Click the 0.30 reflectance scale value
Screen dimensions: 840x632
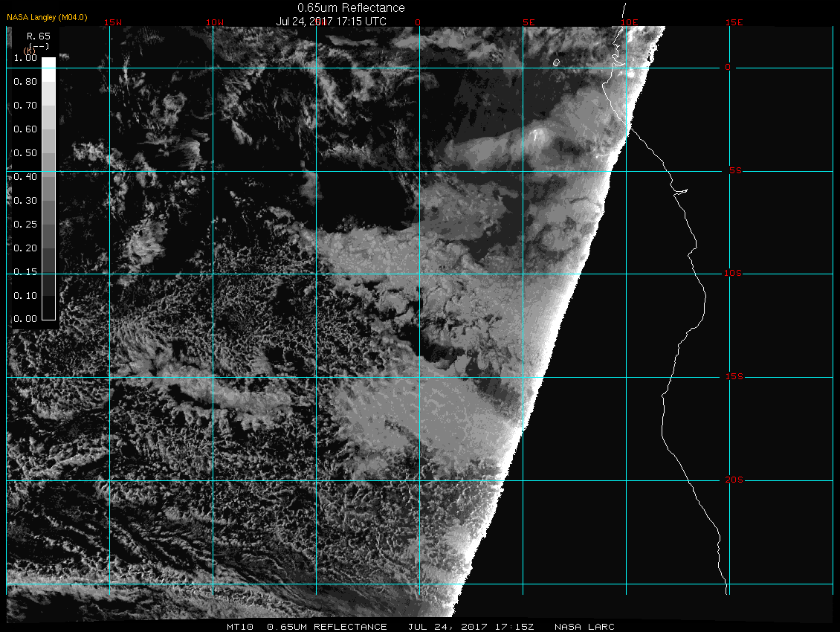(25, 201)
